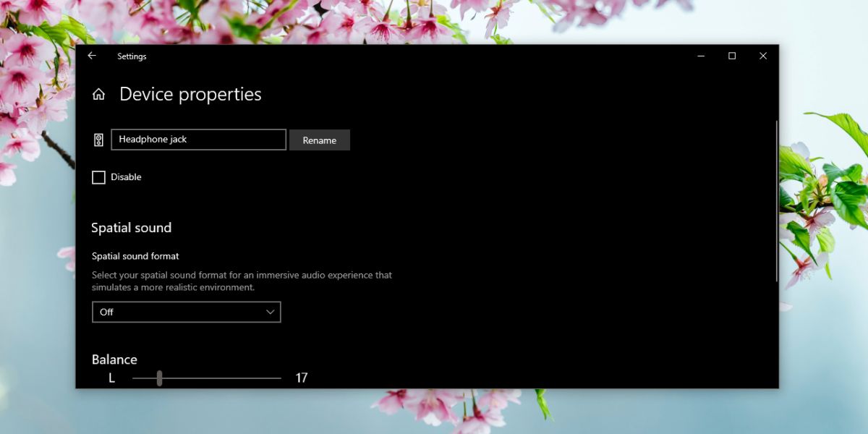The height and width of the screenshot is (434, 868).
Task: Click the left balance slider handle
Action: point(159,378)
